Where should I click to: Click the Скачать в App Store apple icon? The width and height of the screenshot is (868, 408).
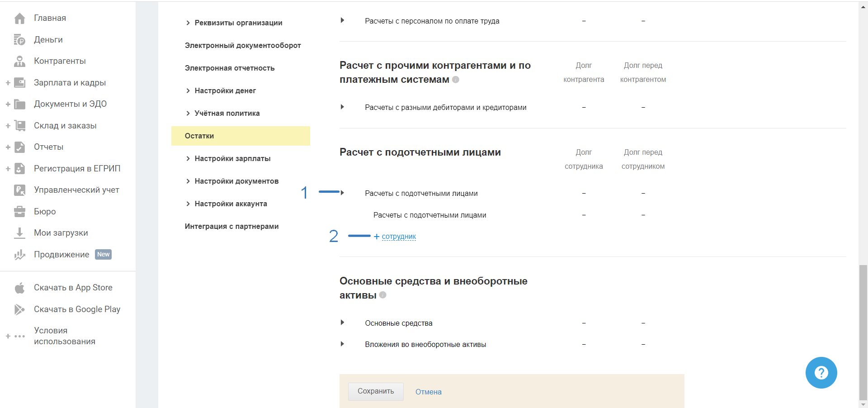pyautogui.click(x=19, y=288)
